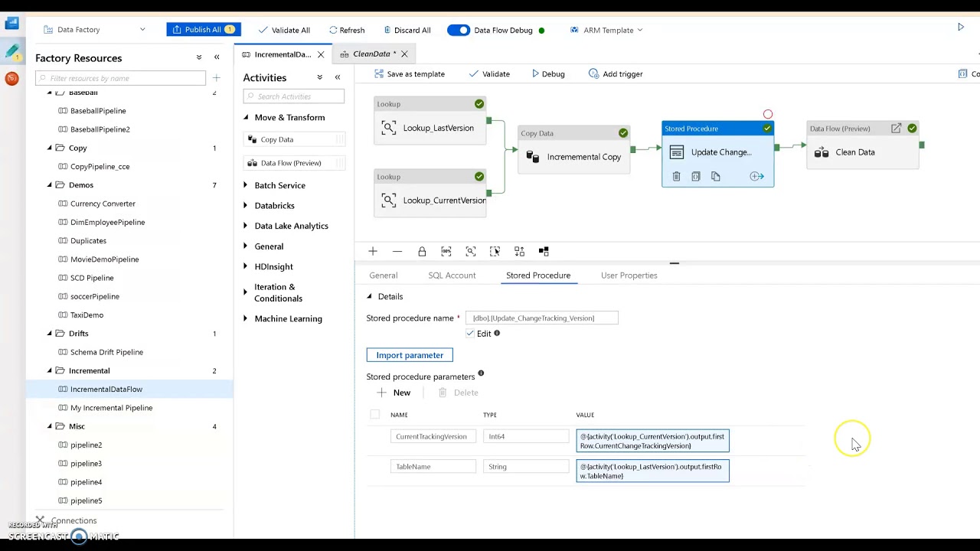The image size is (980, 551).
Task: Click Import parameter button
Action: (410, 355)
